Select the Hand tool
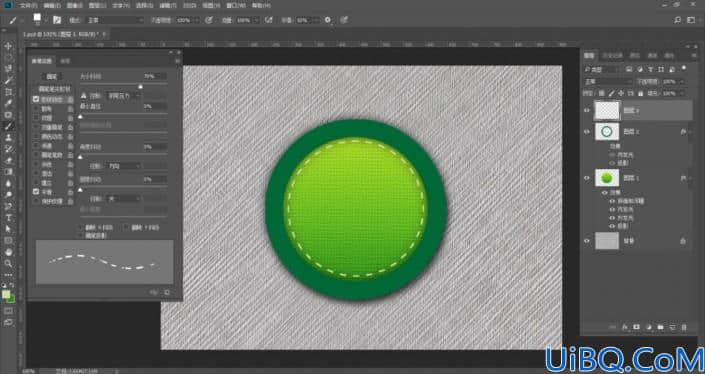The width and height of the screenshot is (705, 374). click(x=8, y=252)
